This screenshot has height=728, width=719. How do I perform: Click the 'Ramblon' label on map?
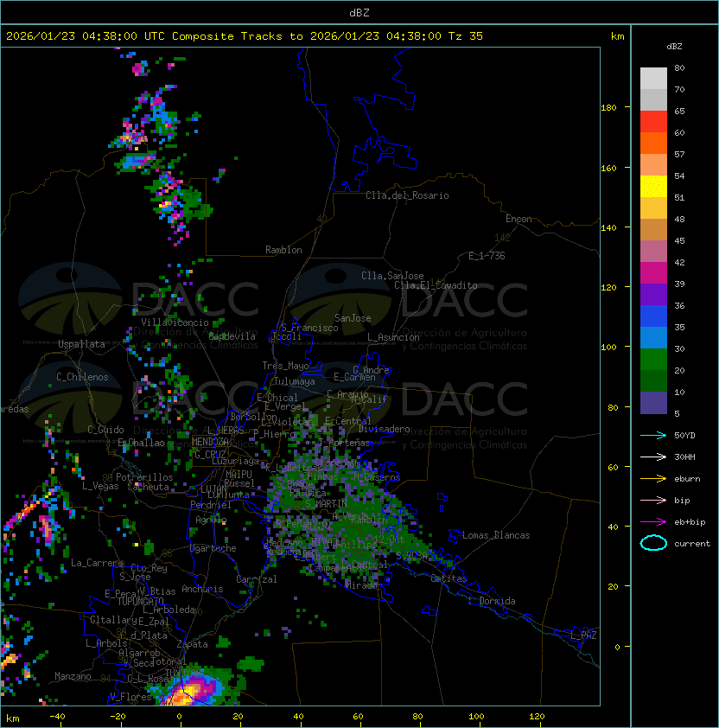283,250
